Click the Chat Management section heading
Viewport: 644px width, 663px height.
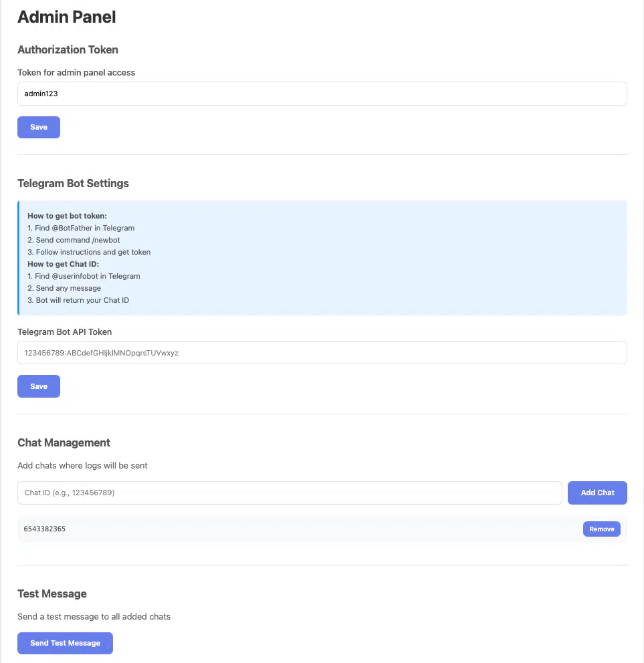64,442
